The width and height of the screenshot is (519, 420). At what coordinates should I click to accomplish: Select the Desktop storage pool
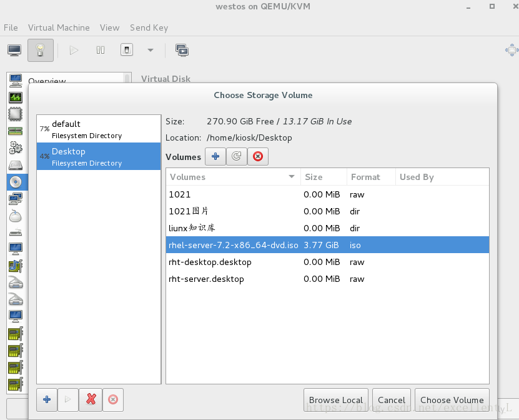click(99, 156)
